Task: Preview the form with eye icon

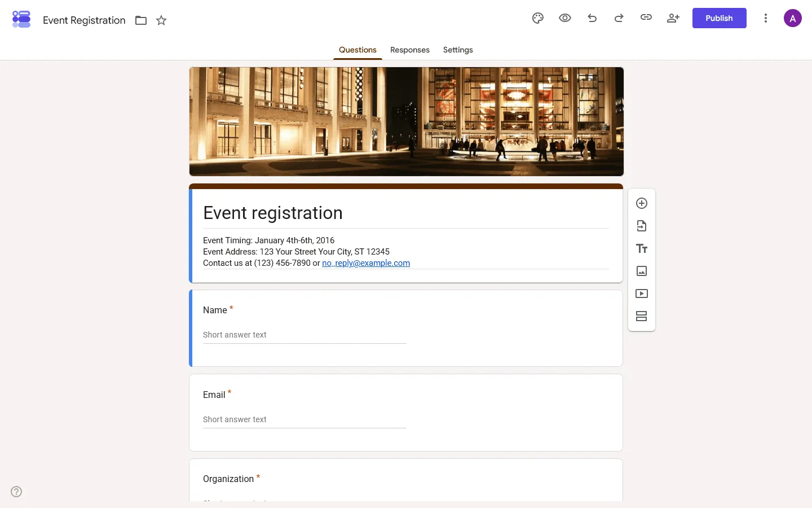Action: point(565,18)
